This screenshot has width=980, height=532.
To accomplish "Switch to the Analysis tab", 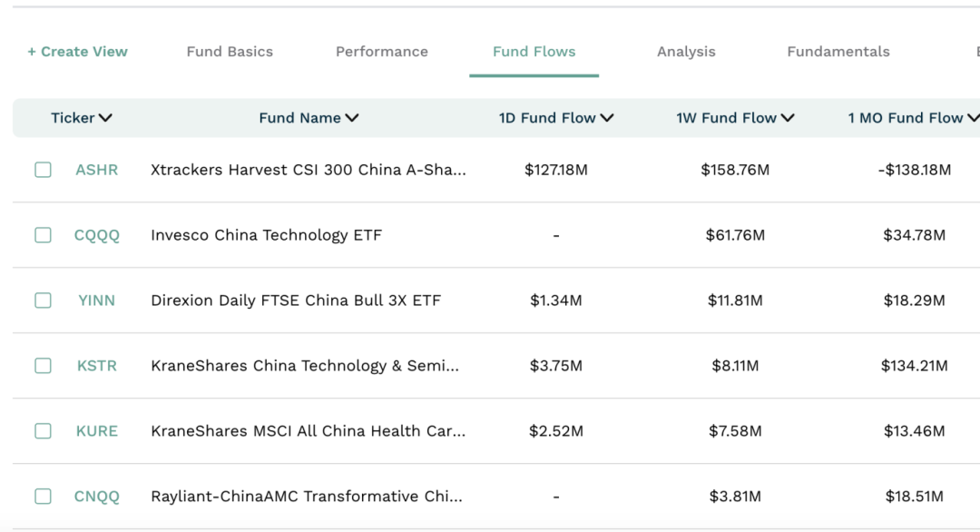I will click(x=686, y=52).
